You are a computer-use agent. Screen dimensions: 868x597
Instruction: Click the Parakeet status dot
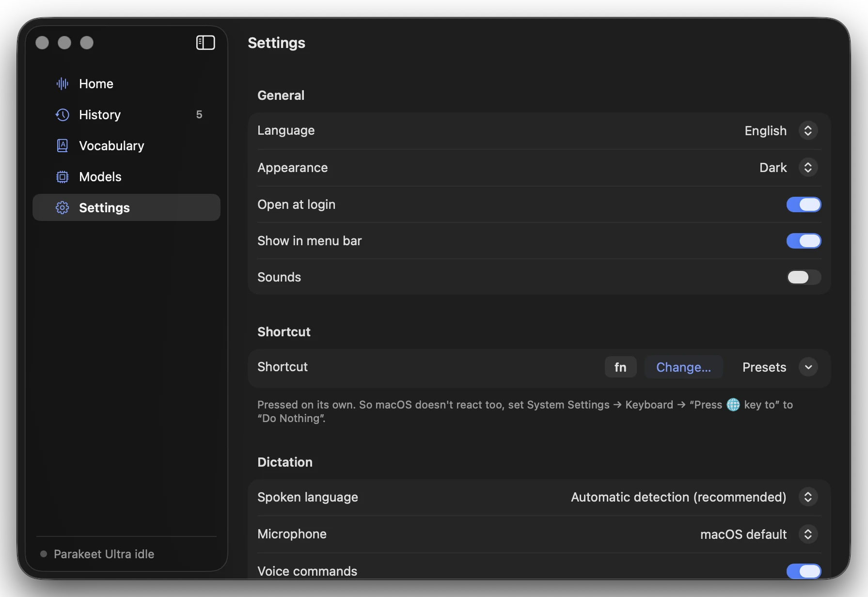[x=44, y=554]
